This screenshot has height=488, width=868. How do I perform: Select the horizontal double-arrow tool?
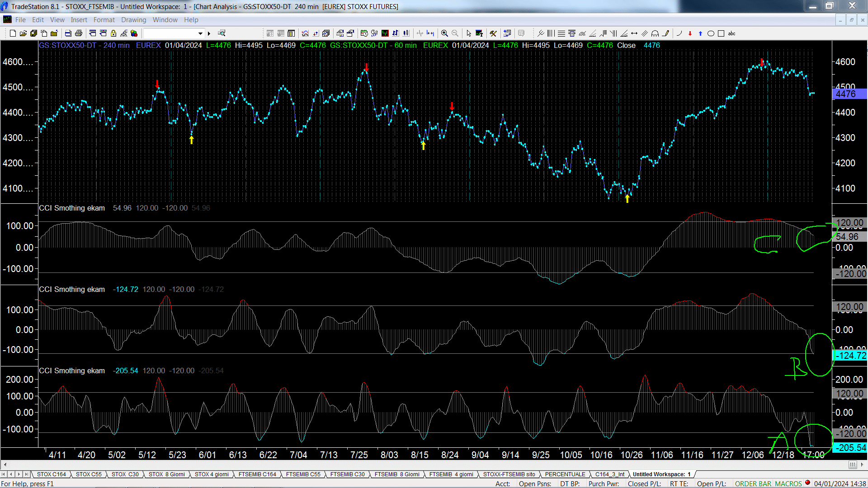click(634, 33)
